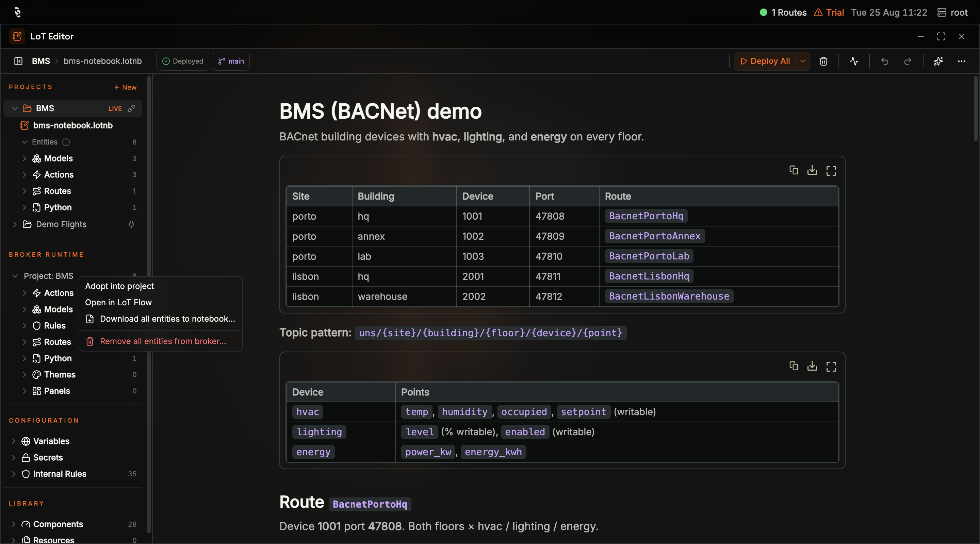
Task: Expand Routes under Entities
Action: pos(24,191)
